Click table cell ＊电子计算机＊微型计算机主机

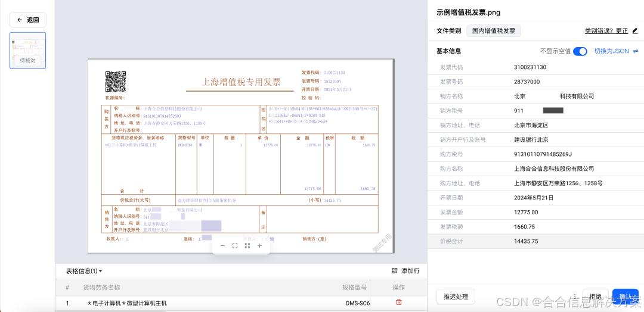(127, 304)
